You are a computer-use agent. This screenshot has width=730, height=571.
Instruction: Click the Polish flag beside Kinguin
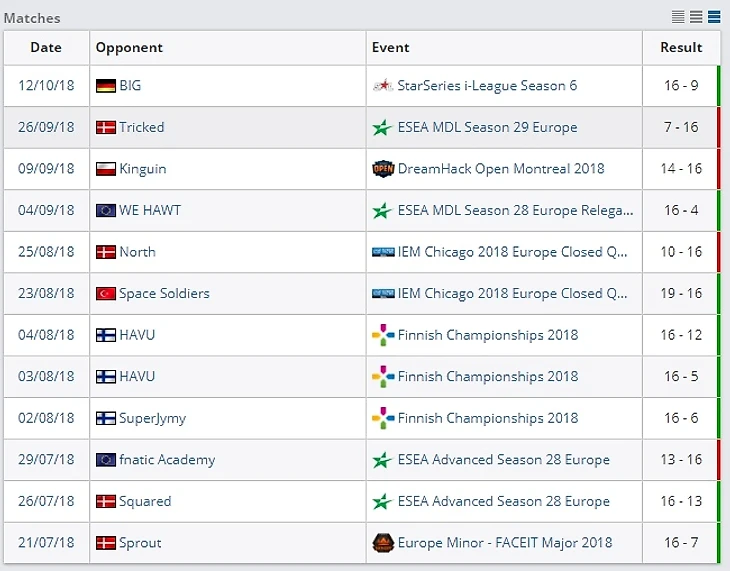point(105,169)
